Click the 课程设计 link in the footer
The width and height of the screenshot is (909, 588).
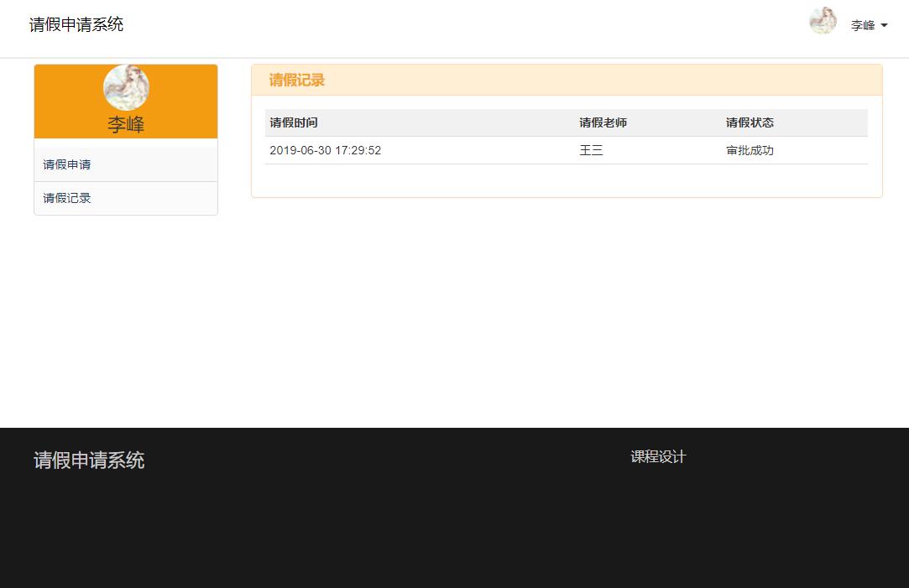[657, 457]
